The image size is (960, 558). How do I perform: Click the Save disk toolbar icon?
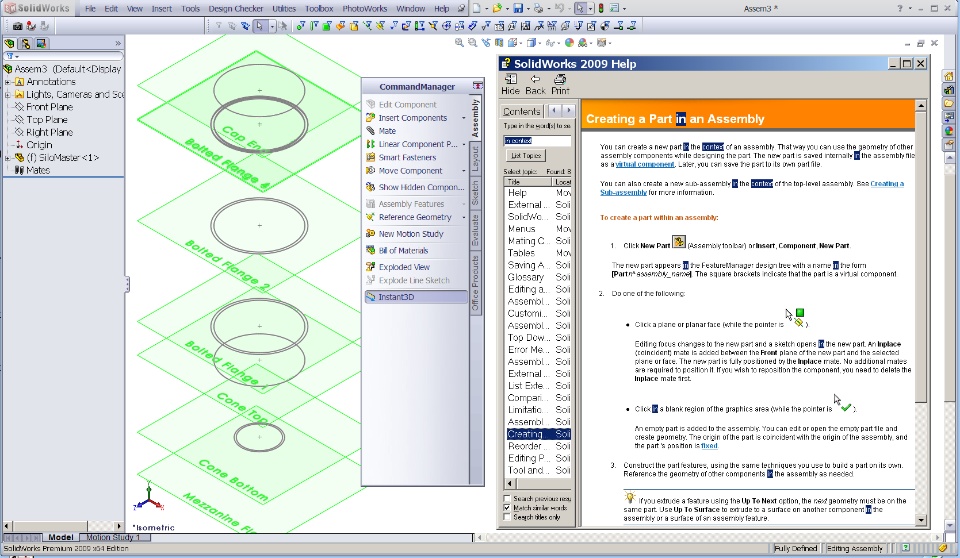pyautogui.click(x=518, y=9)
